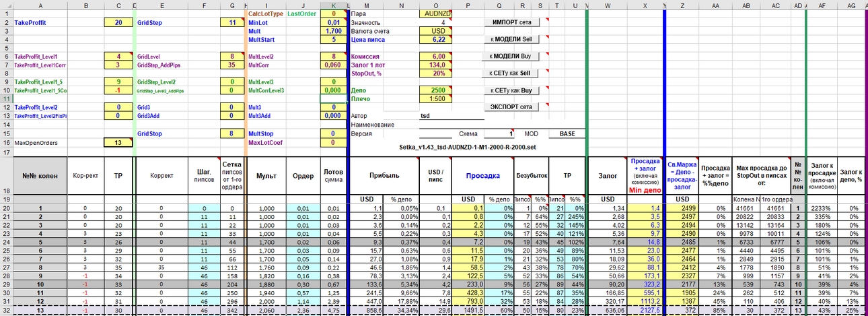Select the MaxOpenOrders value 13

[x=118, y=142]
